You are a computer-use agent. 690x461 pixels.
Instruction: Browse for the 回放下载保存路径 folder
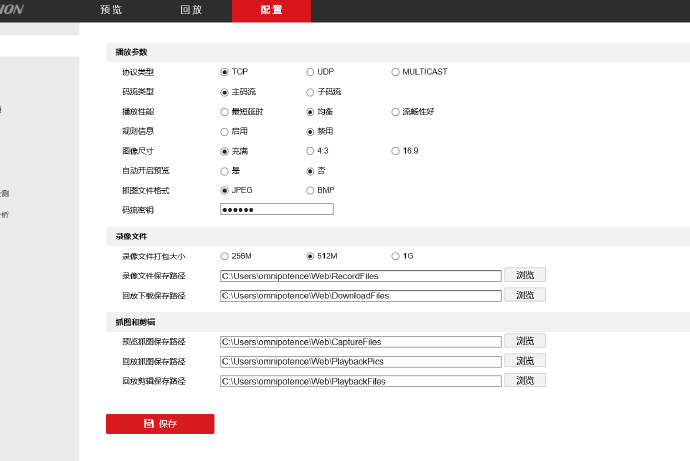525,295
